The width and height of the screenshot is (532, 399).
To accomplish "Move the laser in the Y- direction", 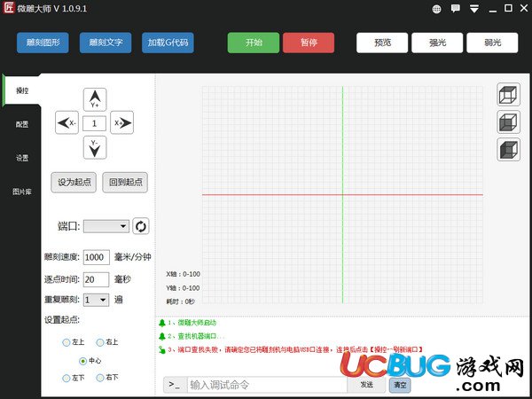I will click(95, 147).
